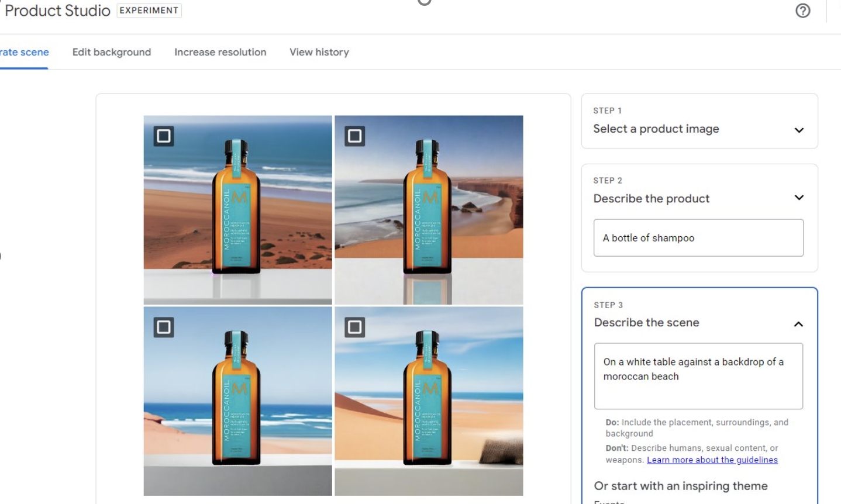Switch to the View history tab

[319, 52]
